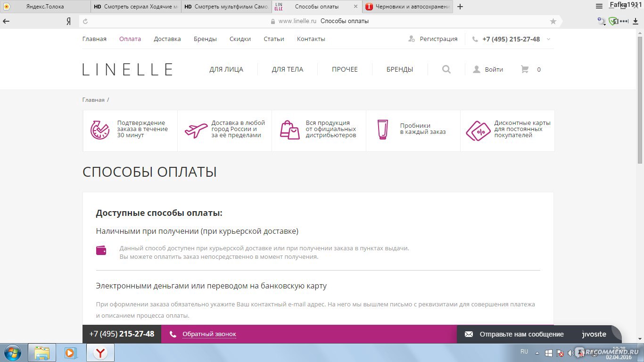Open the БРЕНДЫ main navigation category
The width and height of the screenshot is (644, 362).
pyautogui.click(x=400, y=69)
